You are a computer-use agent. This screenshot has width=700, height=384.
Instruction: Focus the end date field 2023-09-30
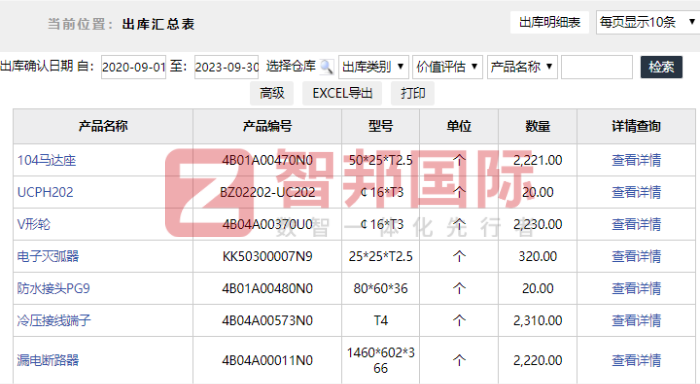[226, 67]
